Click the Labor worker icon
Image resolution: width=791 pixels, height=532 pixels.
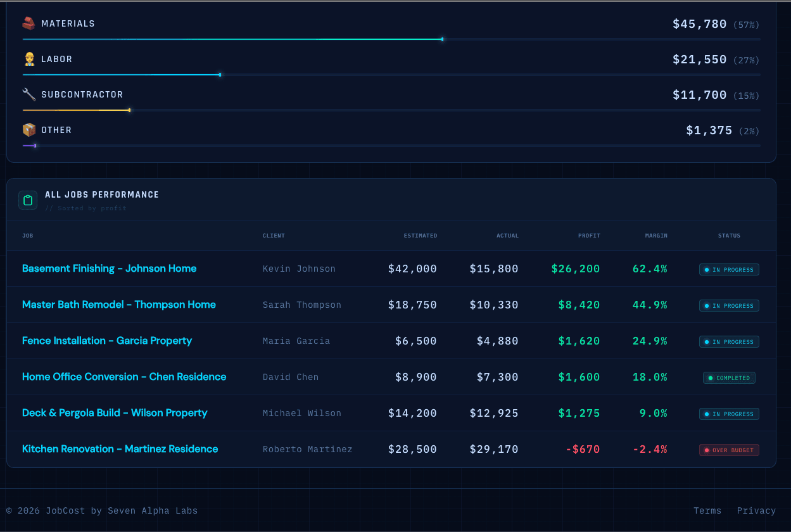(28, 58)
